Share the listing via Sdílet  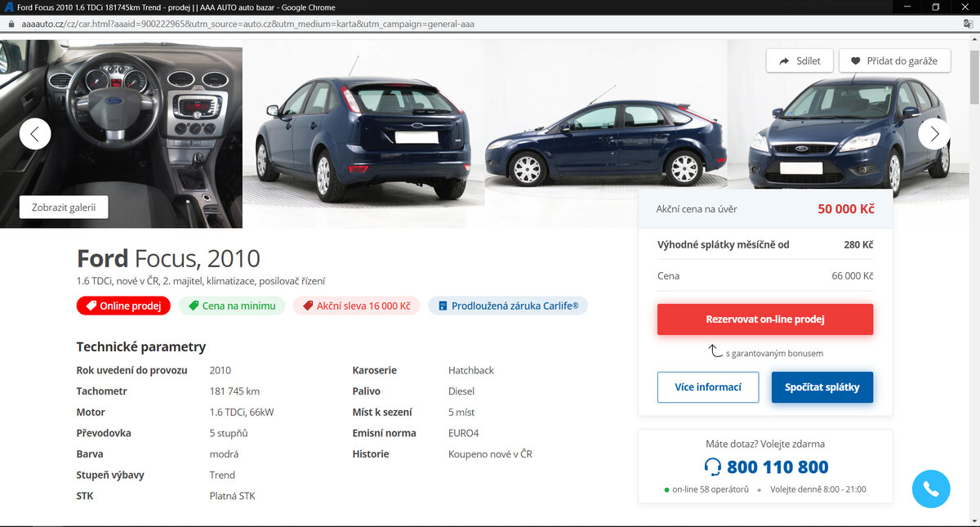coord(800,60)
